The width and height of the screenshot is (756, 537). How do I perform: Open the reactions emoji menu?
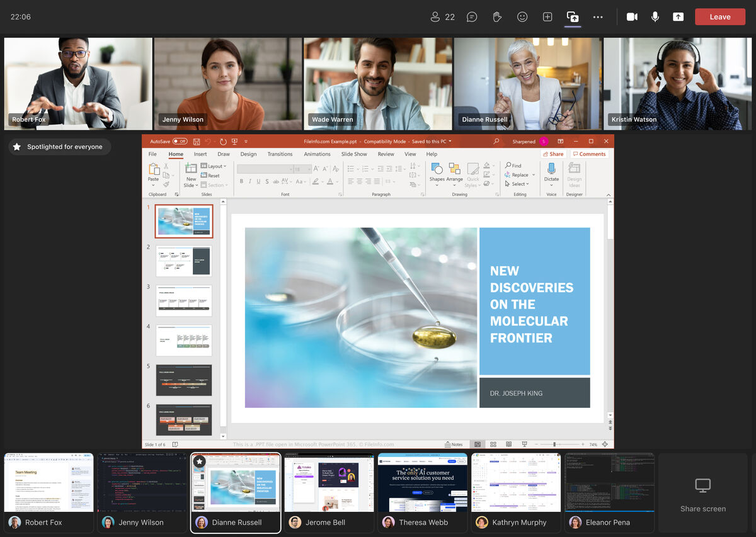(522, 17)
